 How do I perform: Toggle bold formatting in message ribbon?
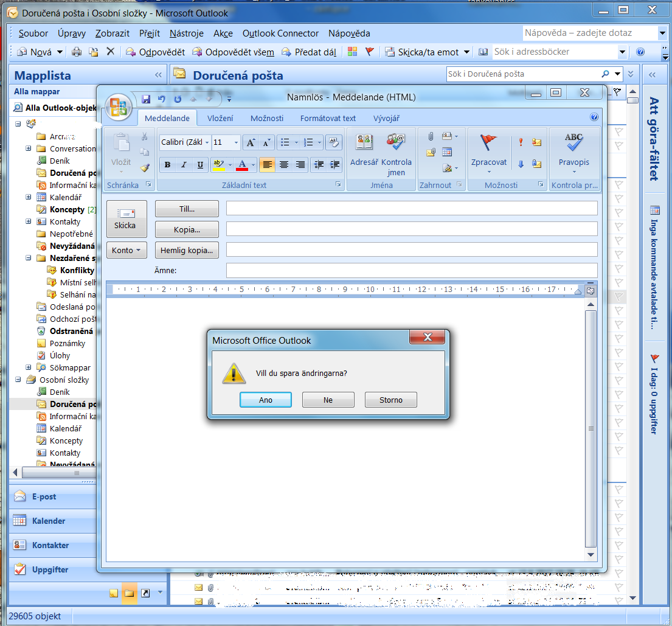(168, 165)
